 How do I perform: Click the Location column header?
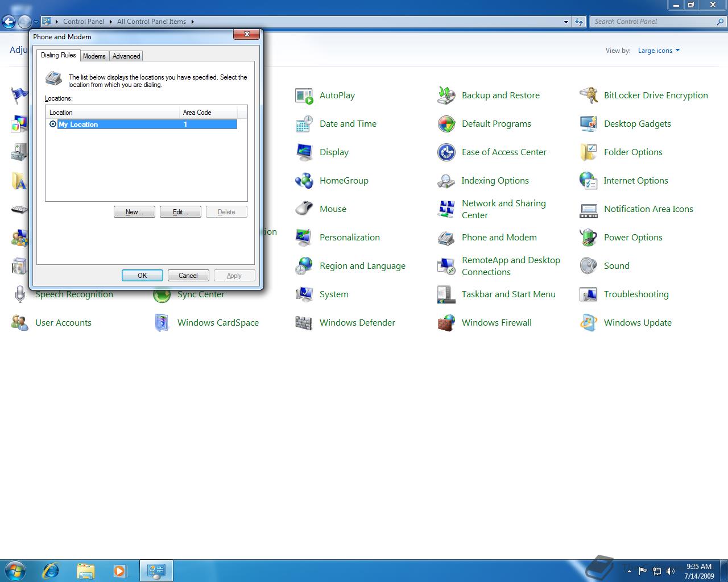[113, 113]
